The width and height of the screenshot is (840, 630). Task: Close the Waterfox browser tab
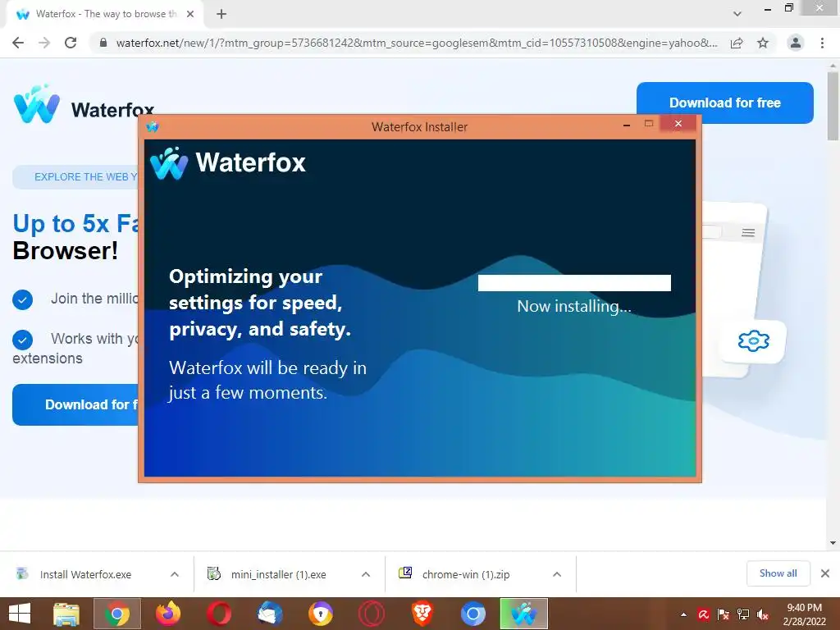(x=190, y=14)
